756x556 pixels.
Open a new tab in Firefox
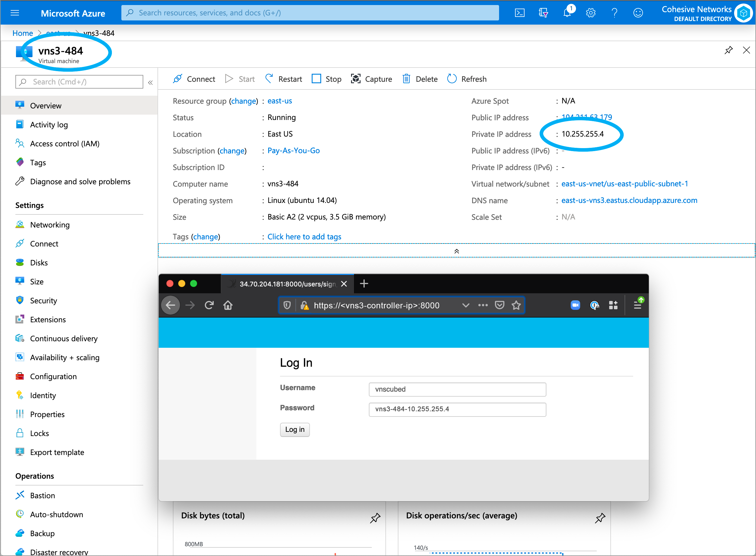(364, 283)
